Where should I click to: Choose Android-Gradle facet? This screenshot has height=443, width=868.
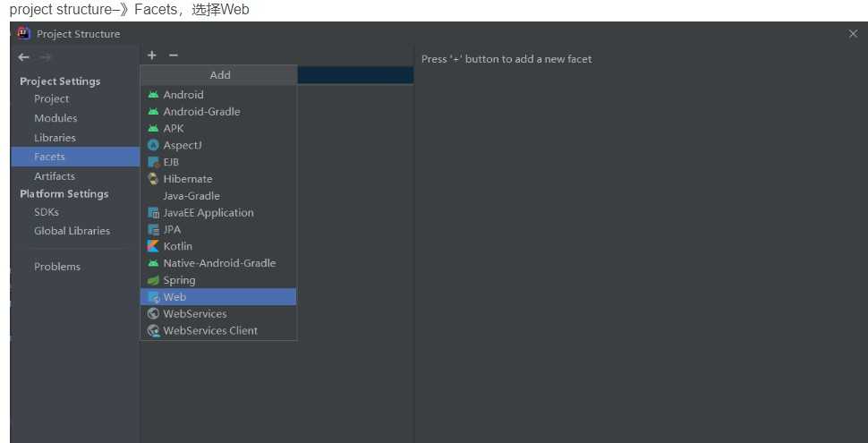click(218, 111)
